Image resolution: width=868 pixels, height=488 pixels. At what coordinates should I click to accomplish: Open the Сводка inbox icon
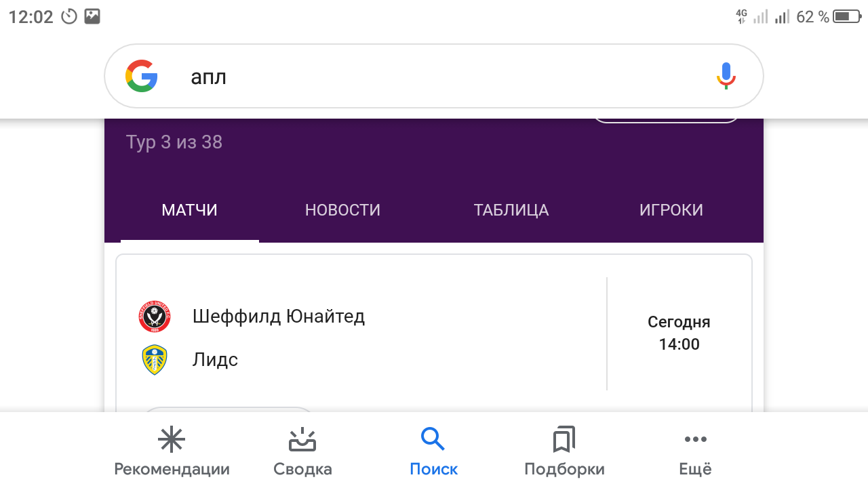click(302, 440)
